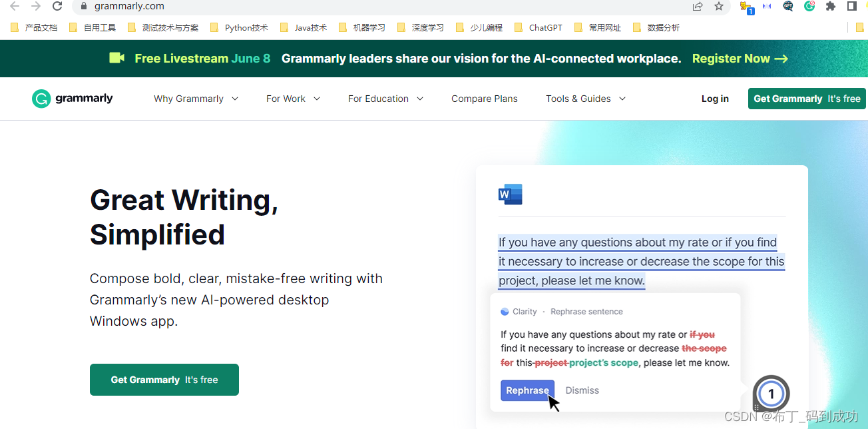Click the browser forward arrow

click(36, 6)
